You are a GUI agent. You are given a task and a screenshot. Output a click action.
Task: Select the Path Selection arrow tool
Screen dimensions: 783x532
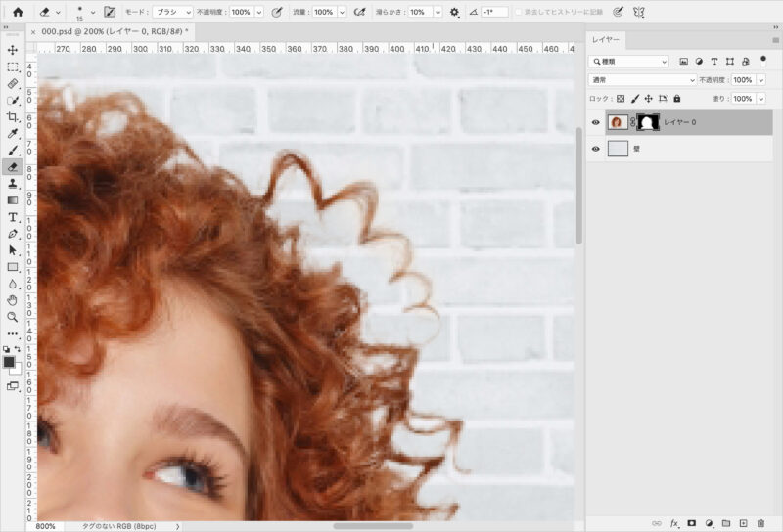coord(13,250)
